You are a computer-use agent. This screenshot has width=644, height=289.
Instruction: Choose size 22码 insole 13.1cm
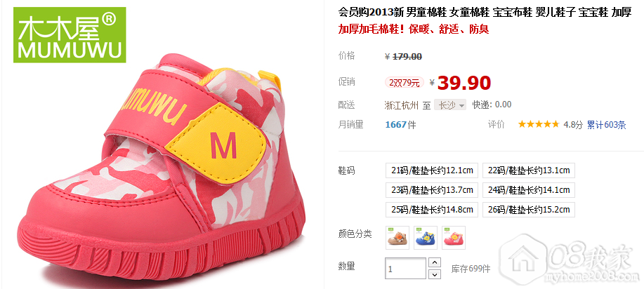529,170
